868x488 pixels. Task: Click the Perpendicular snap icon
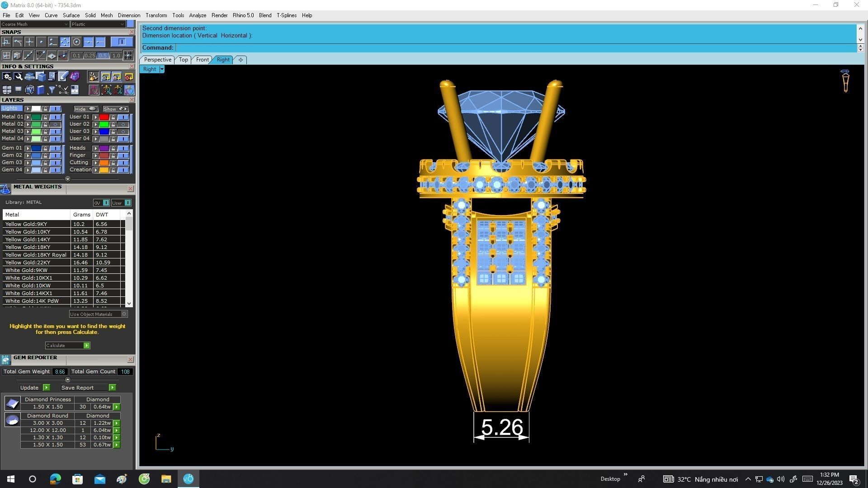[x=6, y=42]
